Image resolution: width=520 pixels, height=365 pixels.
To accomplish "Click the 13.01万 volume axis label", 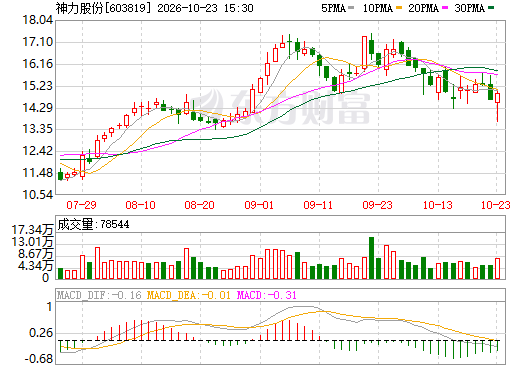I will coord(32,242).
